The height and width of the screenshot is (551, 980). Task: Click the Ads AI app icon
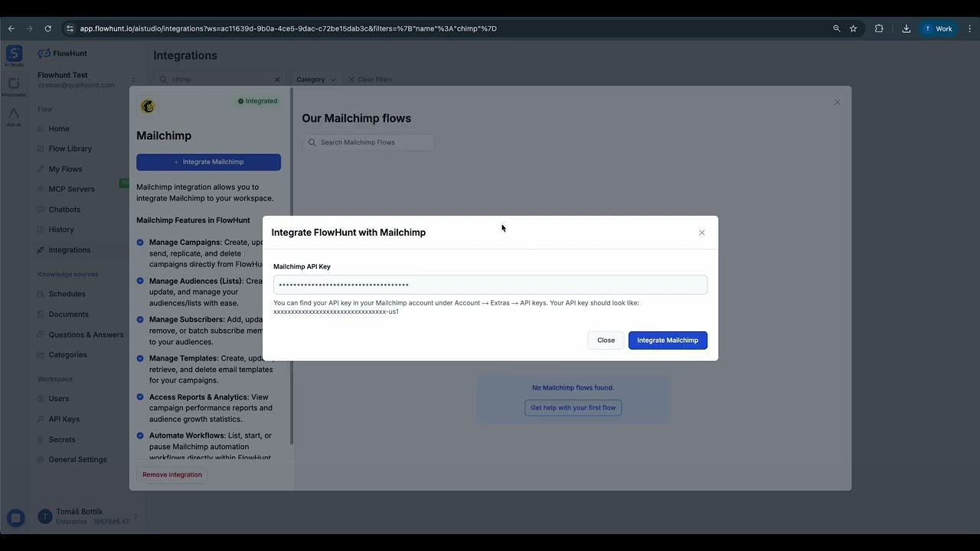pos(14,117)
